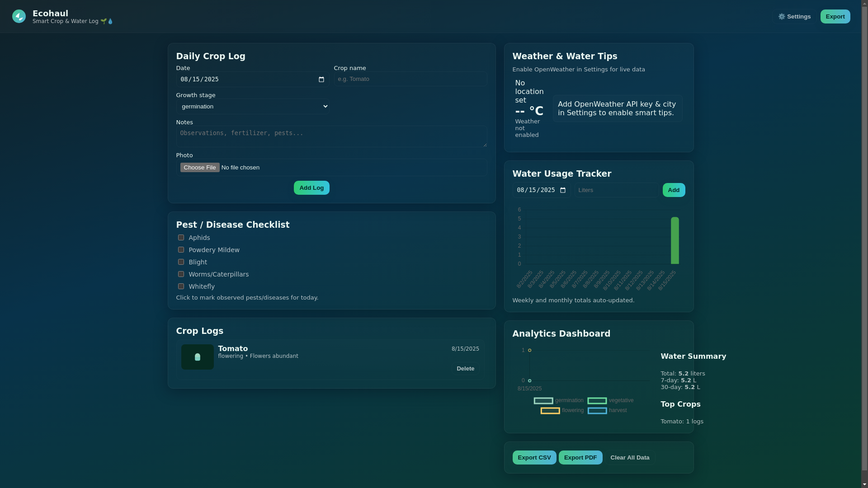Click the '-- °C' temperature reading
Image resolution: width=868 pixels, height=488 pixels.
pos(529,111)
